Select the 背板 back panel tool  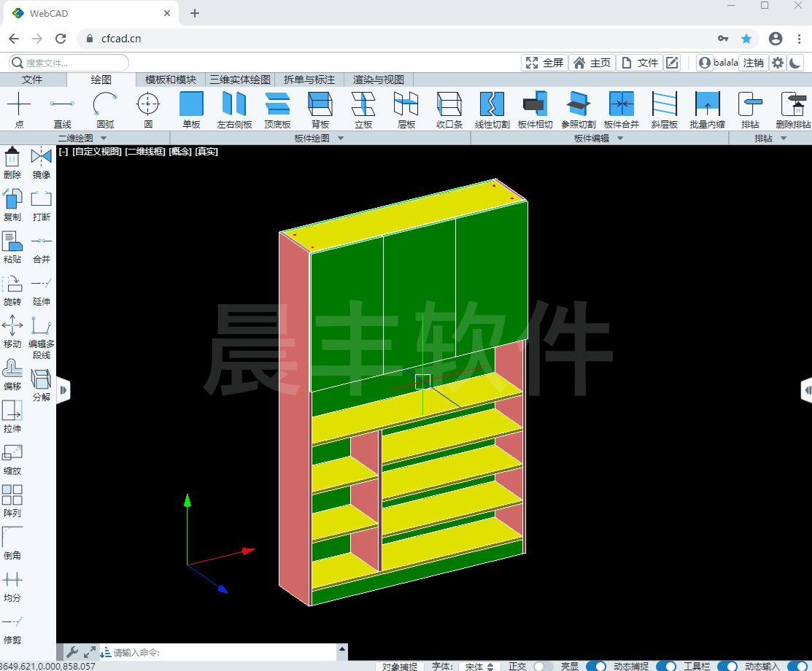tap(320, 109)
